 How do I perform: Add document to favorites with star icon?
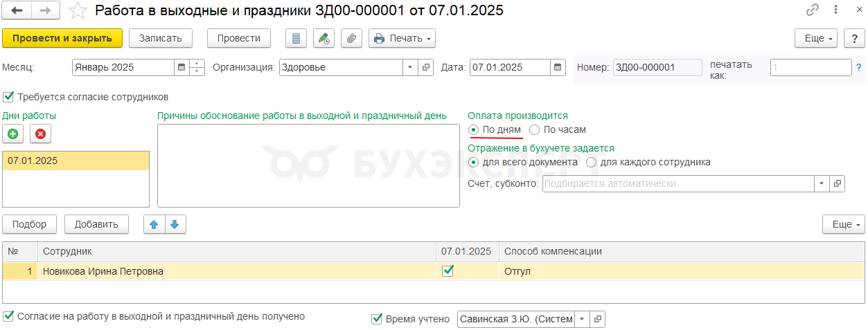pyautogui.click(x=79, y=10)
